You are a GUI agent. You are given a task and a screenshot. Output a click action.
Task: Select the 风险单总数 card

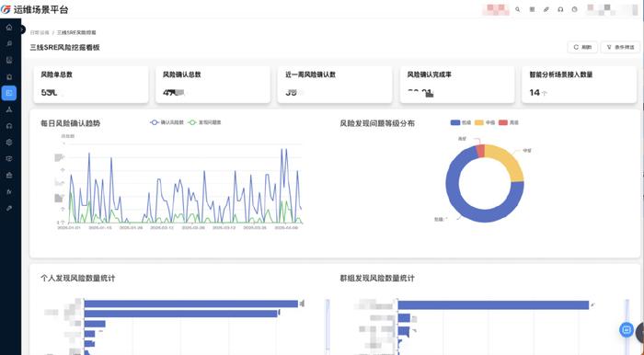91,85
